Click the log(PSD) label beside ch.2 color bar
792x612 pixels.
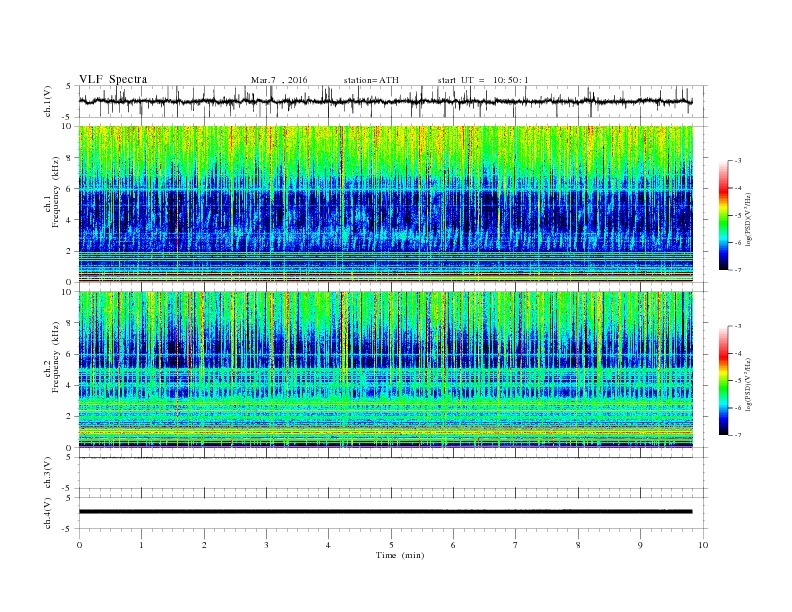click(x=748, y=384)
